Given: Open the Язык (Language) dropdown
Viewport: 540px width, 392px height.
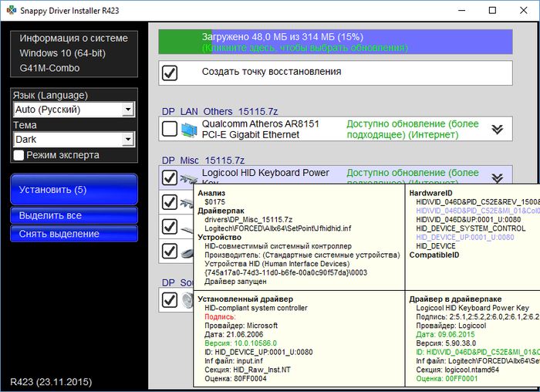Looking at the screenshot, I should click(x=74, y=110).
